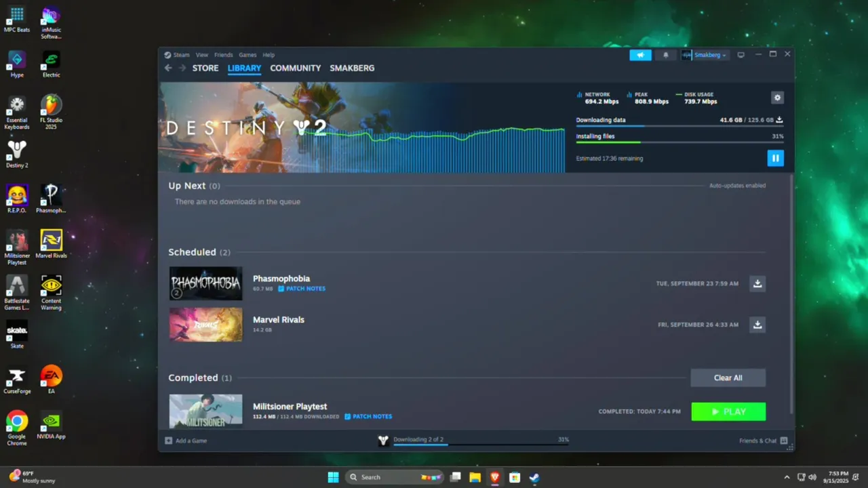Open Hype desktop icon
Image resolution: width=868 pixels, height=488 pixels.
(17, 64)
